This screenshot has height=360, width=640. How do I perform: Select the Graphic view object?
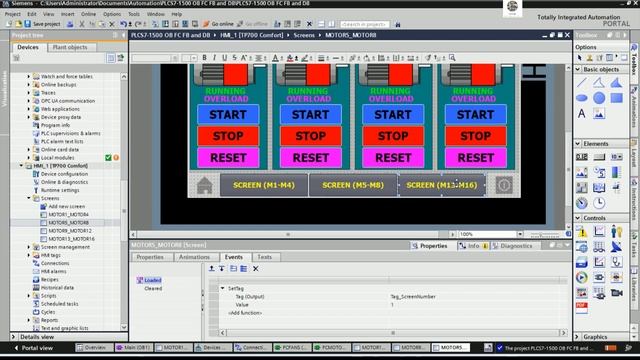[599, 114]
